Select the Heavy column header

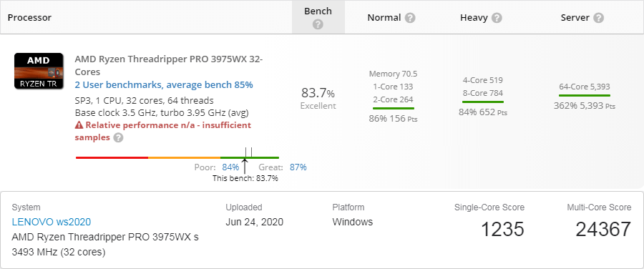coord(474,18)
